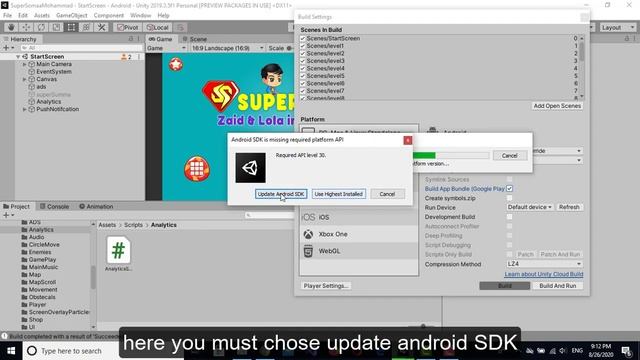Uncheck Scenes/level4 in build list
Viewport: 640px width, 360px height.
(302, 69)
